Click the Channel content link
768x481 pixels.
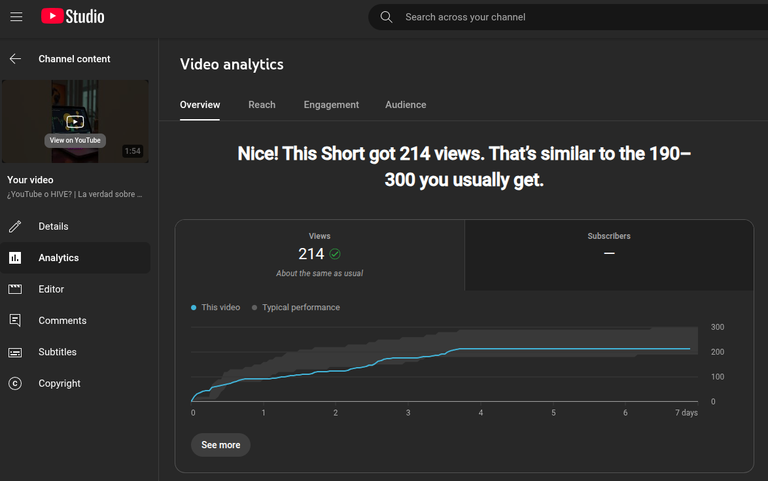[x=74, y=59]
